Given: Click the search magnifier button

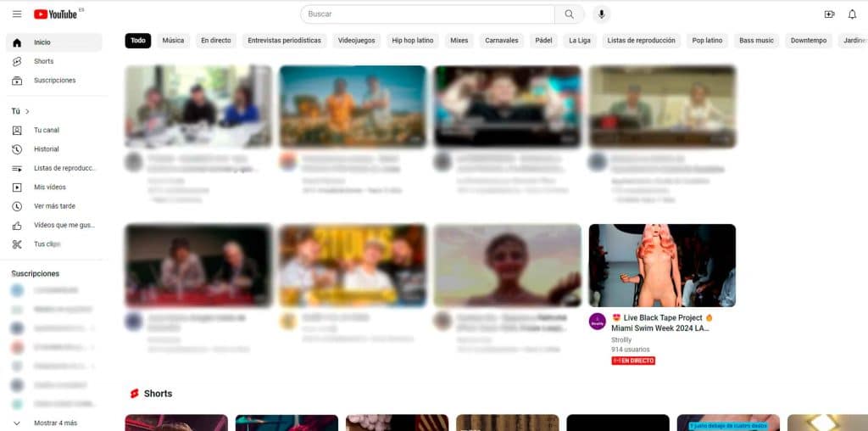Looking at the screenshot, I should (x=569, y=14).
